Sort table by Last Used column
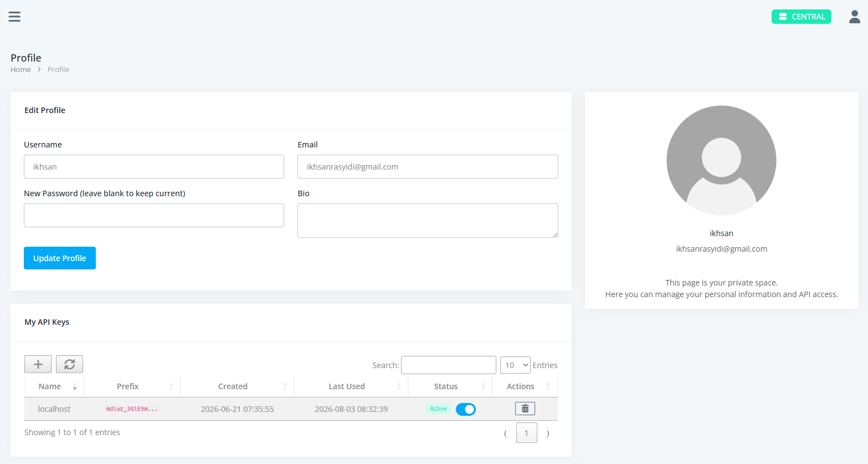Image resolution: width=868 pixels, height=464 pixels. click(351, 386)
